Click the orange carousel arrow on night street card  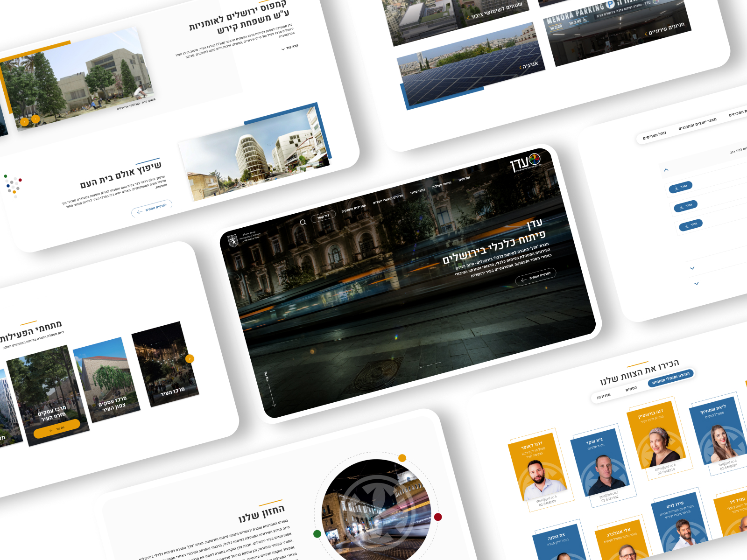click(x=190, y=358)
